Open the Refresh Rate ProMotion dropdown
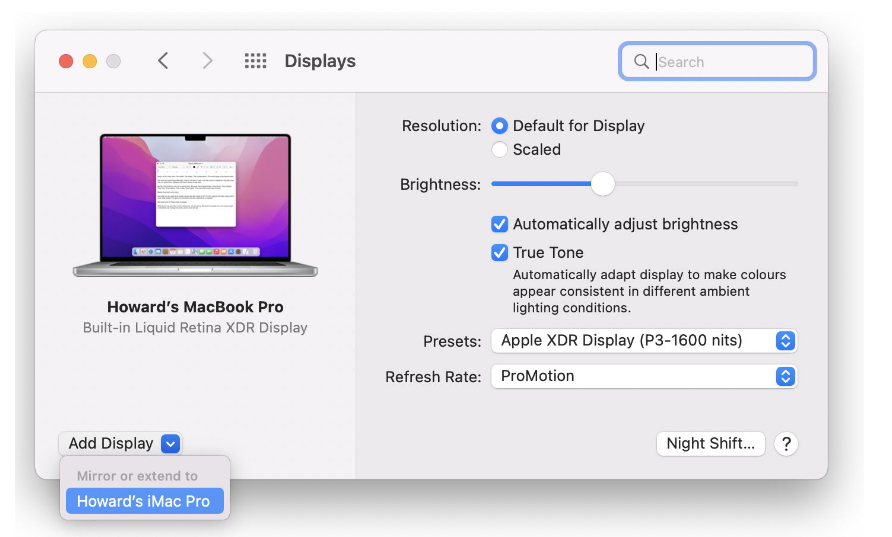 tap(644, 376)
